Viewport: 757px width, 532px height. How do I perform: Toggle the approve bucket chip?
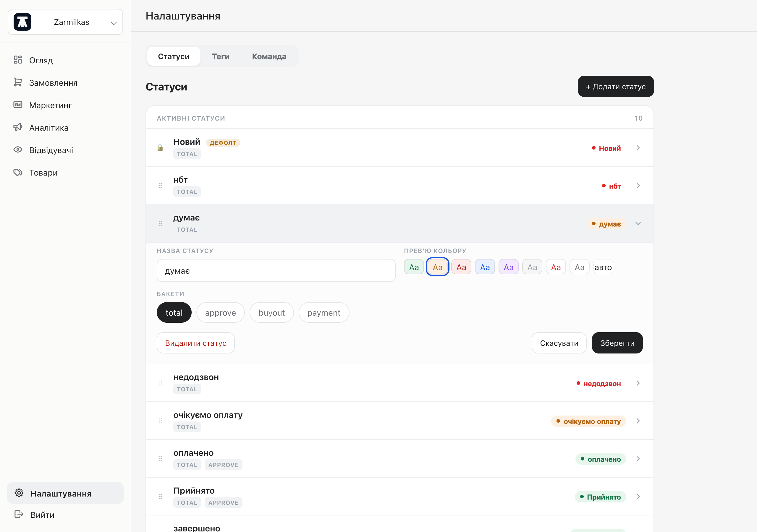coord(221,312)
